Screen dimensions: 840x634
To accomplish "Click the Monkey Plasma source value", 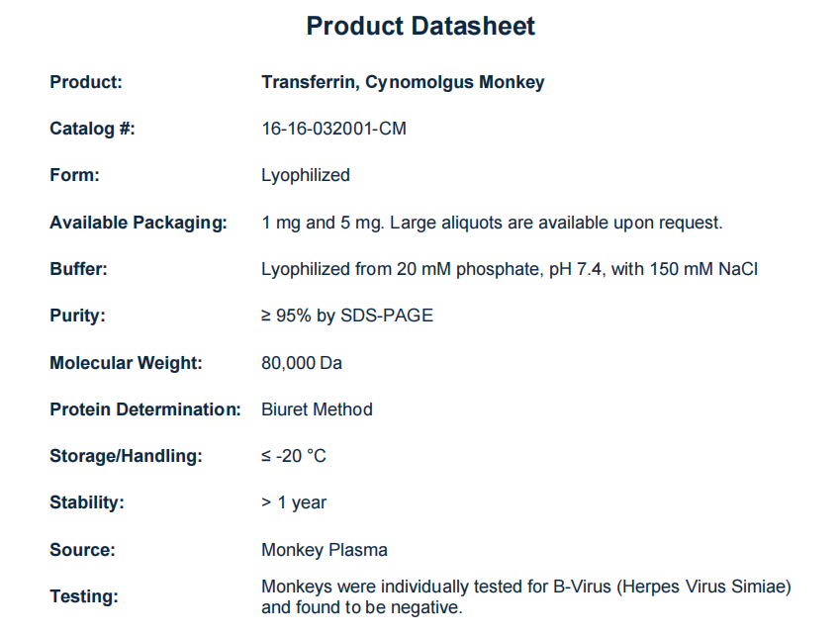I will pos(324,550).
